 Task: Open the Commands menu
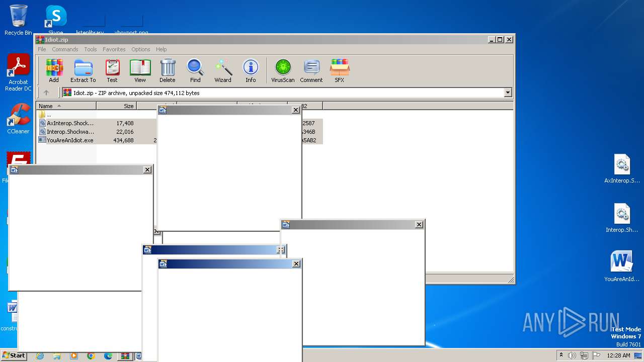[65, 49]
